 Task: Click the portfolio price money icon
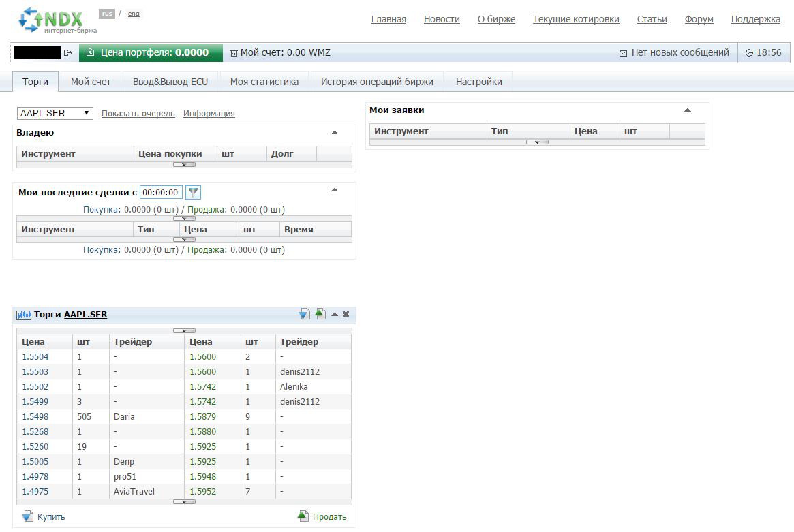(x=90, y=52)
